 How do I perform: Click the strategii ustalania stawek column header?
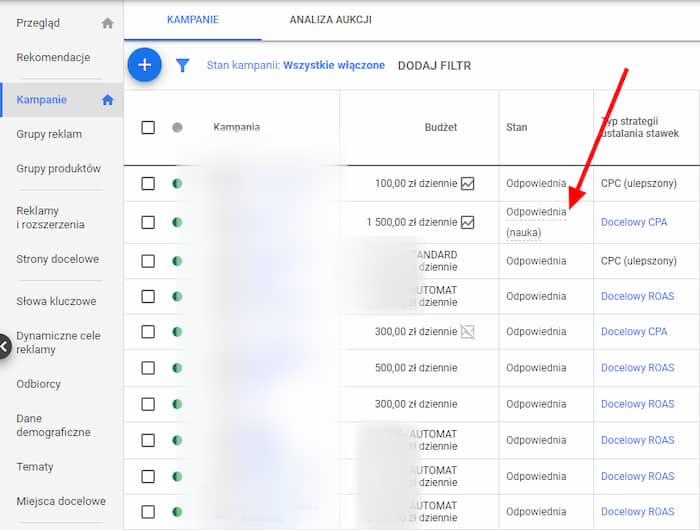[x=640, y=128]
